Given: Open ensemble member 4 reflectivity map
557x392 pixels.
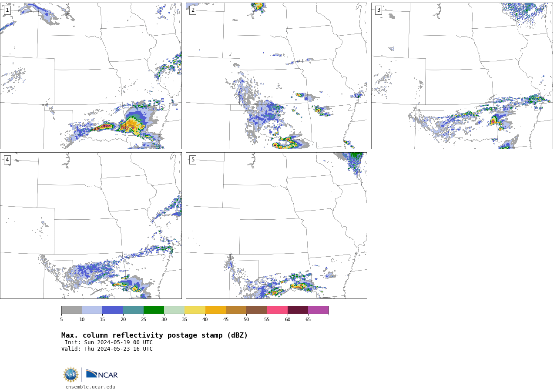Looking at the screenshot, I should tap(91, 225).
